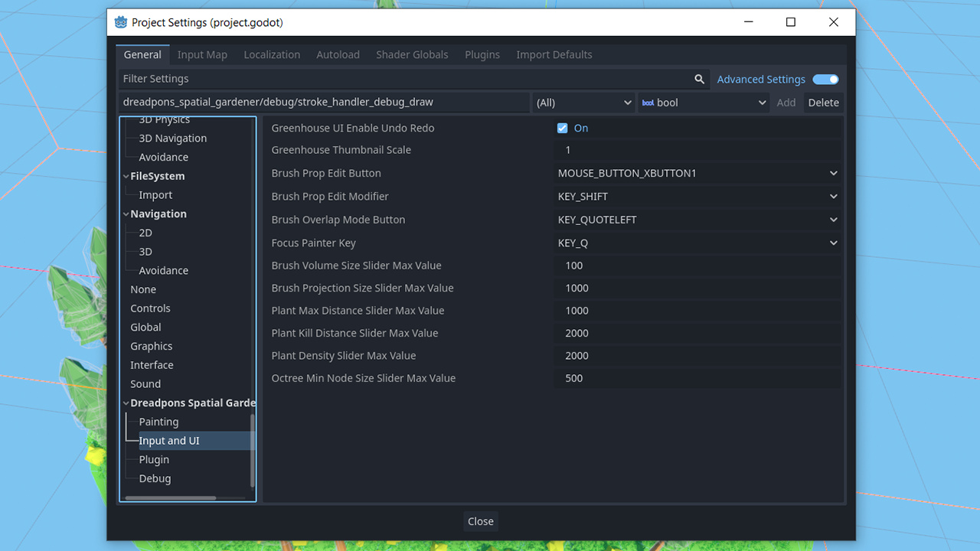
Task: Click the search magnifier icon in Filter Settings
Action: (699, 79)
